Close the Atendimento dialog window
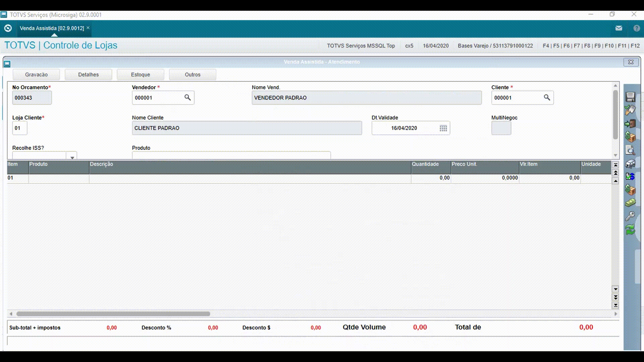The width and height of the screenshot is (644, 362). [x=631, y=62]
